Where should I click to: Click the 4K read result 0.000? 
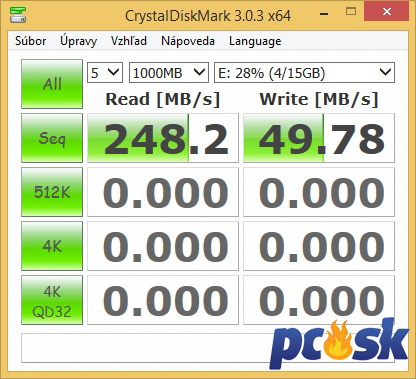pyautogui.click(x=163, y=246)
